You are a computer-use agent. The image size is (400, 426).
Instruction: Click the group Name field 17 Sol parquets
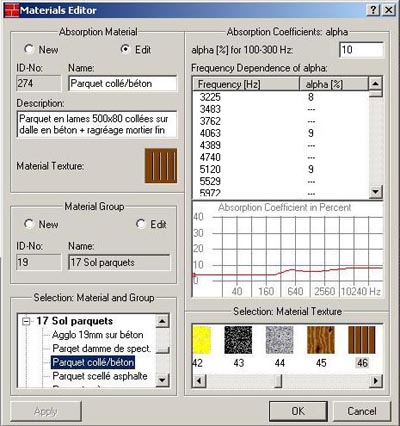[119, 262]
